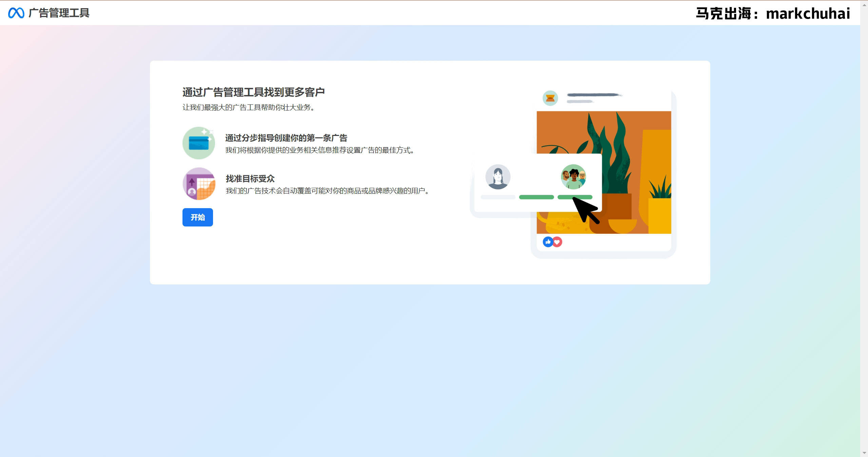The image size is (868, 457).
Task: Click the heading 通过广告管理工具找到更多客户
Action: coord(253,92)
